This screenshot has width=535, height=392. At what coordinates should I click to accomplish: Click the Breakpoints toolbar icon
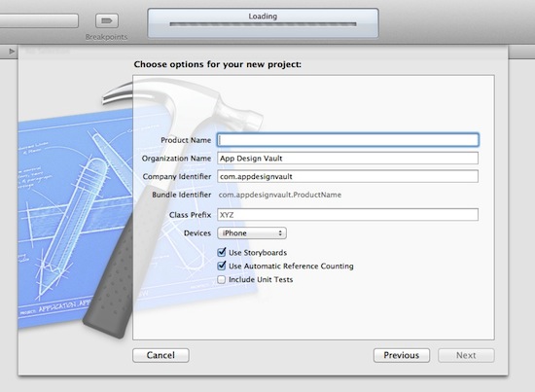[x=107, y=20]
